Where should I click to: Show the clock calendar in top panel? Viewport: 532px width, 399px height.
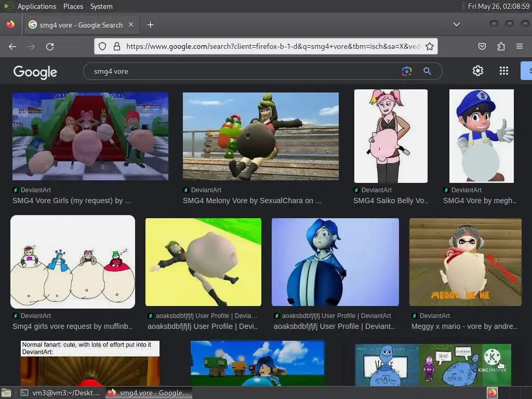[x=498, y=6]
